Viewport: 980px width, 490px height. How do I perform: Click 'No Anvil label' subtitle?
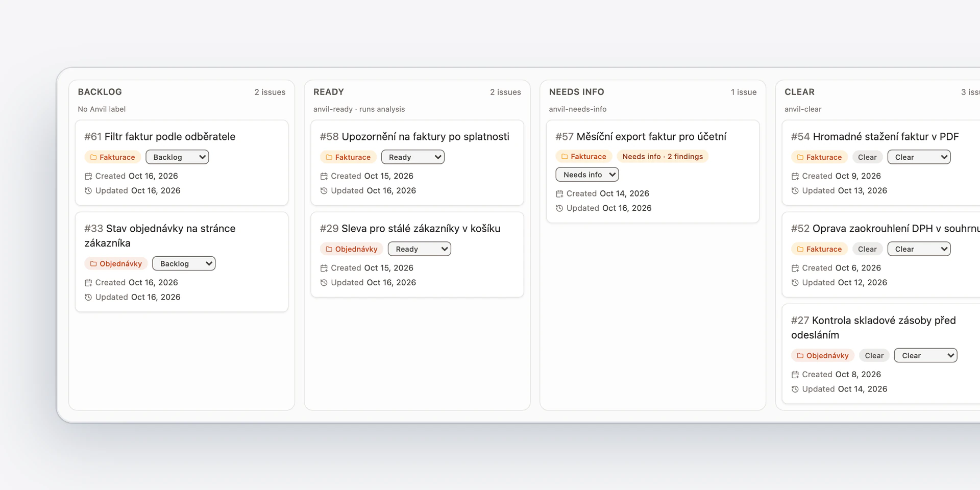point(102,109)
